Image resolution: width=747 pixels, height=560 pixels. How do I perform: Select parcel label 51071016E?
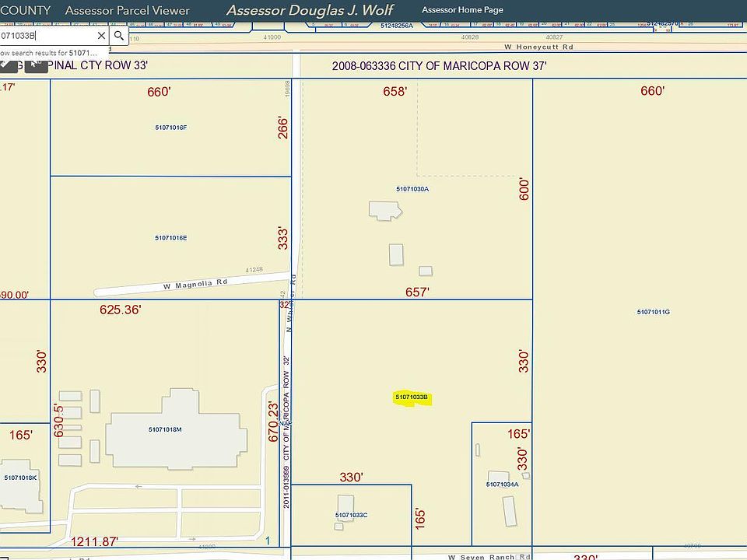click(170, 238)
